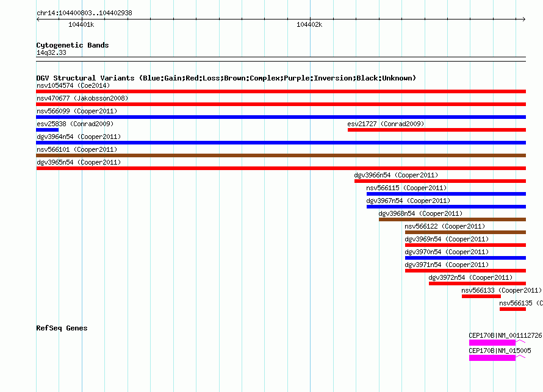Click the blue nsv566115 gain bar
This screenshot has width=543, height=392.
coord(447,194)
